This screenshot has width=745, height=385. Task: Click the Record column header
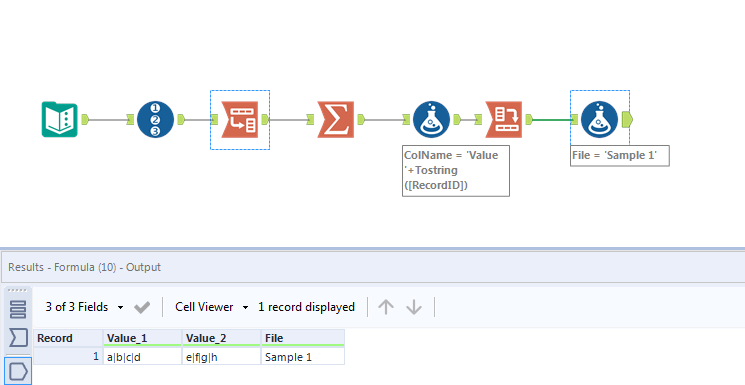(x=68, y=338)
